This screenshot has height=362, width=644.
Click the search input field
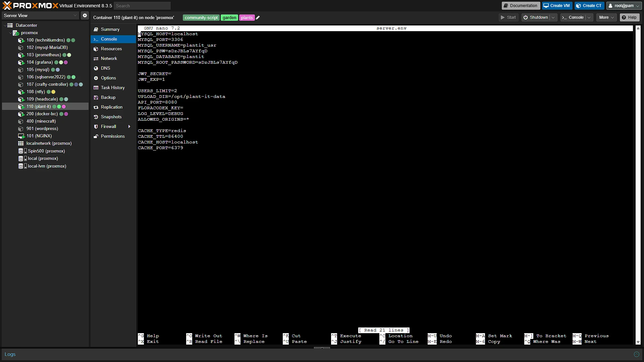[x=142, y=6]
